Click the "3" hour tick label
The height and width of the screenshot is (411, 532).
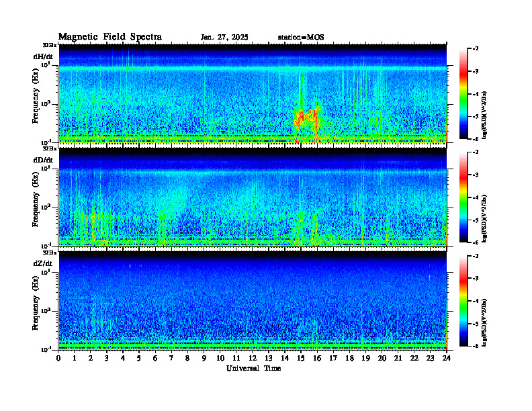click(x=107, y=359)
